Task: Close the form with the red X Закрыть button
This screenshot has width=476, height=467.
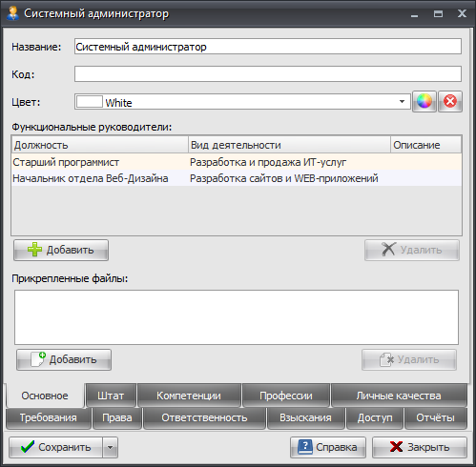Action: [x=420, y=447]
